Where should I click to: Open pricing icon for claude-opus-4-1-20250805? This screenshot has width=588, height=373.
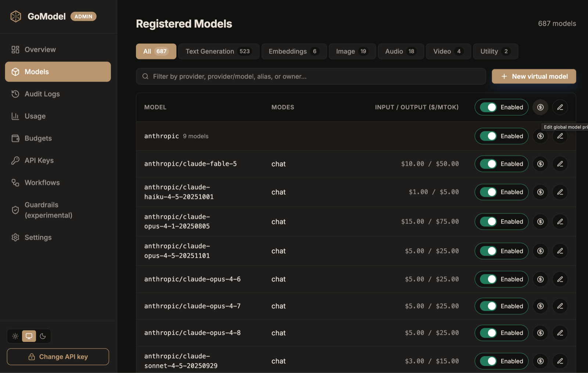540,221
